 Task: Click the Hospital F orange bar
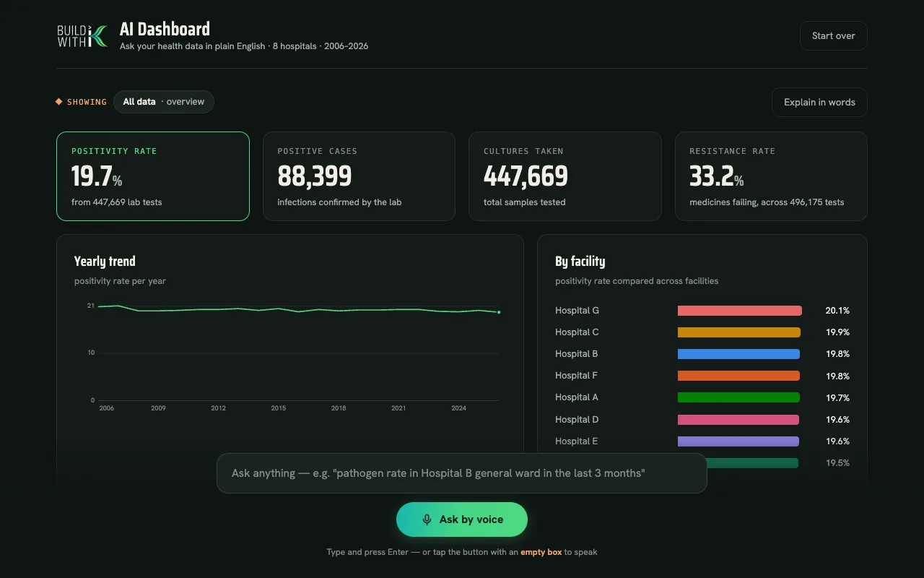(x=738, y=376)
